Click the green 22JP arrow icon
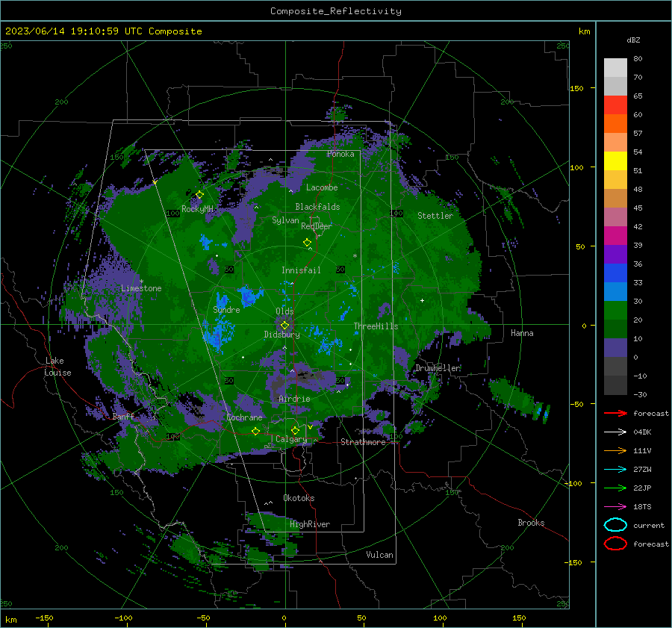Image resolution: width=672 pixels, height=628 pixels. (615, 488)
